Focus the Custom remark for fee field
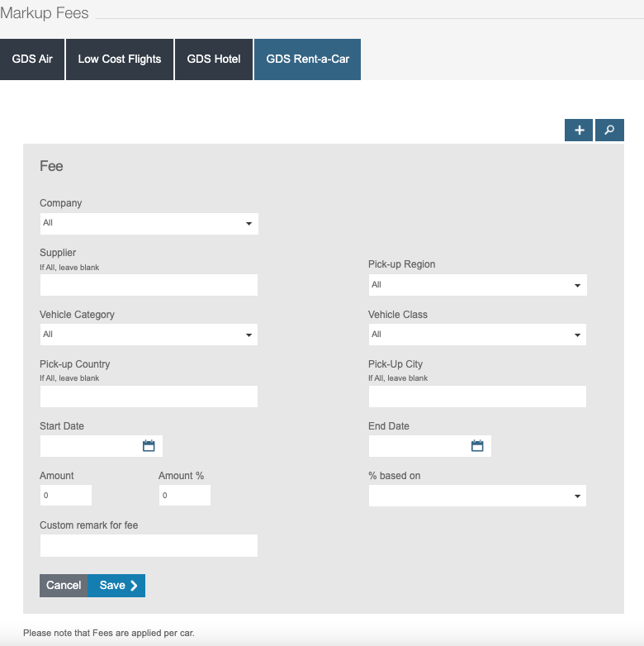 coord(149,545)
